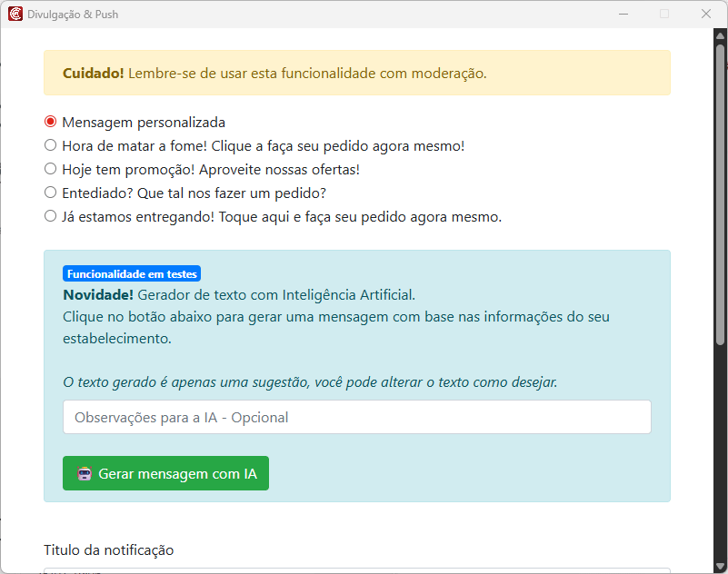Viewport: 728px width, 574px height.
Task: Click the "Funcionalidade em testes" blue badge
Action: pos(132,274)
